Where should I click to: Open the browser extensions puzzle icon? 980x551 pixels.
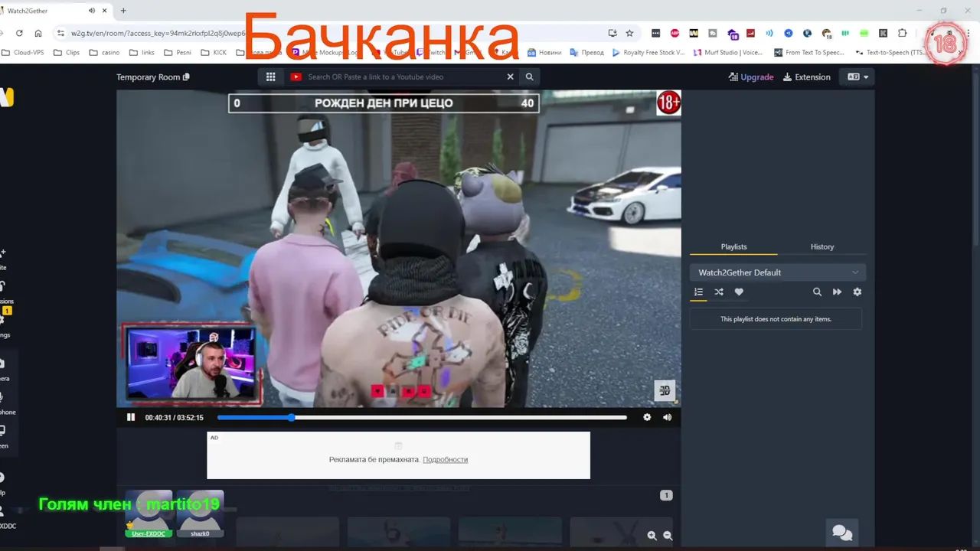(x=902, y=33)
